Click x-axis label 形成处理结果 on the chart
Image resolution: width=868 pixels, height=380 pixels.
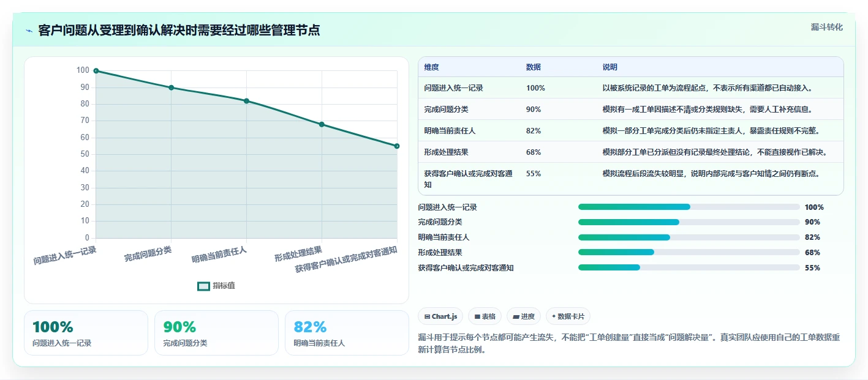(x=298, y=254)
